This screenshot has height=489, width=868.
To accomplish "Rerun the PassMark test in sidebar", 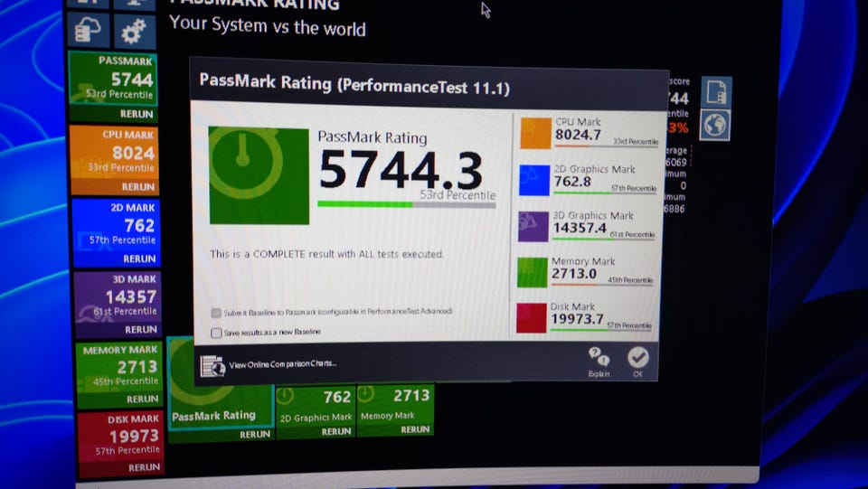I will (x=137, y=114).
